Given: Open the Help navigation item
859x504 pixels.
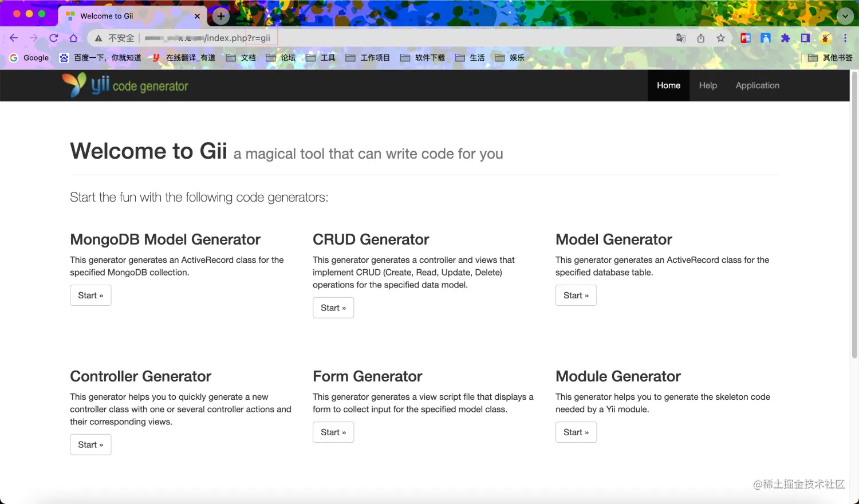Looking at the screenshot, I should point(708,85).
